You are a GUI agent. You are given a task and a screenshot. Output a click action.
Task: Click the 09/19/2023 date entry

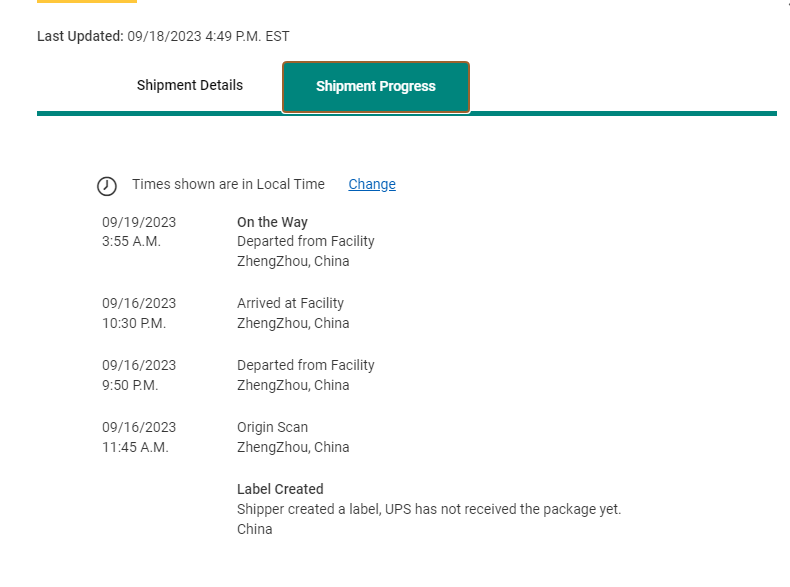click(x=139, y=222)
